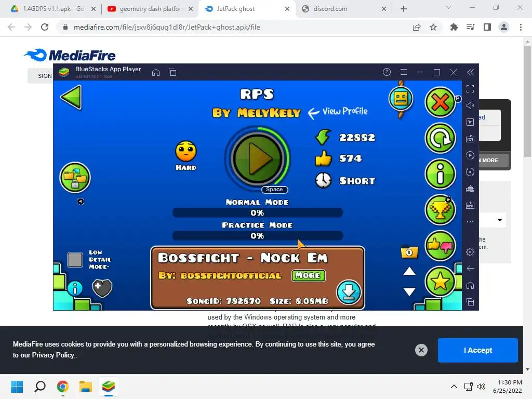The image size is (532, 399).
Task: Open the Chrome profile avatar
Action: [504, 27]
